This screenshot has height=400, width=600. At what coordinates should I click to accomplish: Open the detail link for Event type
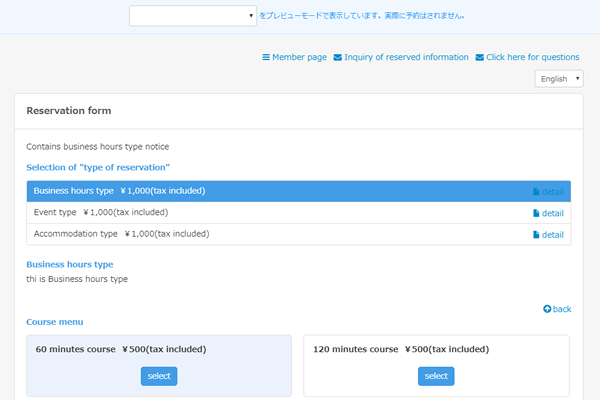(x=553, y=213)
